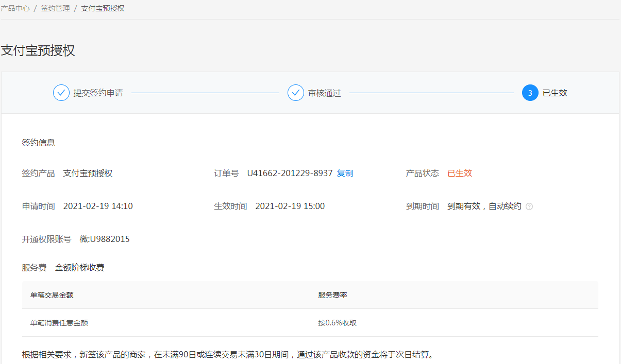Click the 支付宝预授权 page title
The image size is (621, 364).
coord(38,50)
